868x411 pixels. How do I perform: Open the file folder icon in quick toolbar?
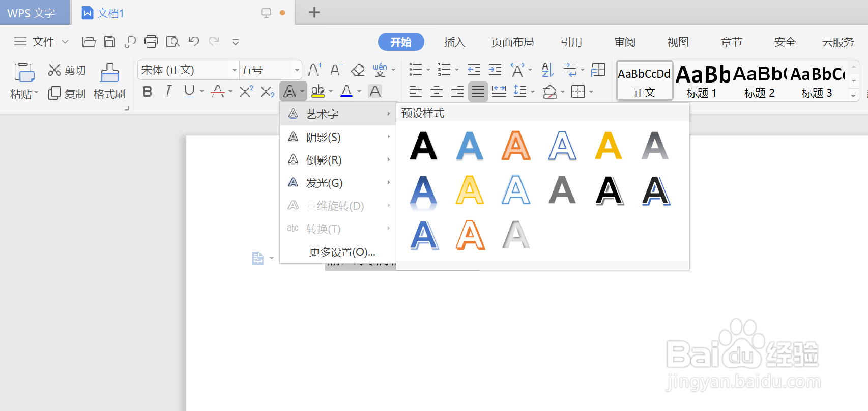pyautogui.click(x=89, y=42)
